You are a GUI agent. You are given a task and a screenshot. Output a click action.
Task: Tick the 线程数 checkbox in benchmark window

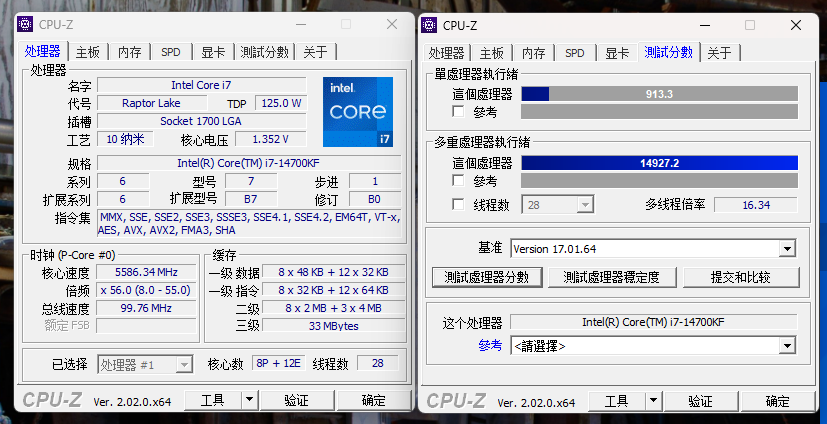coord(458,205)
